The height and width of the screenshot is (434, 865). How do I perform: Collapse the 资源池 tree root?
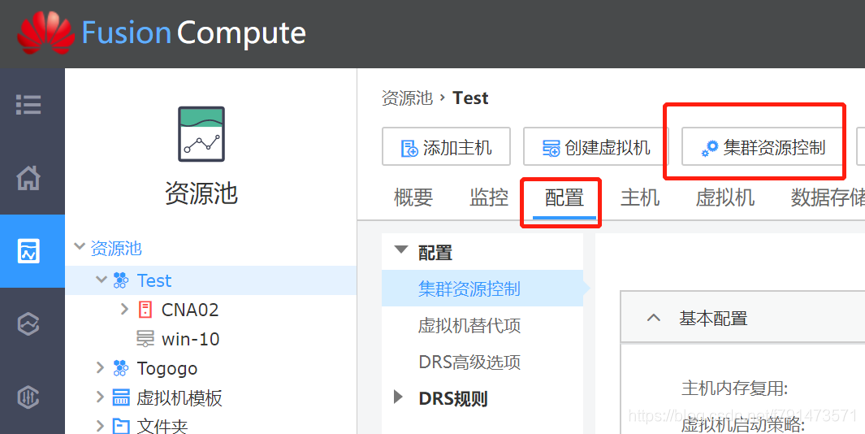point(79,247)
